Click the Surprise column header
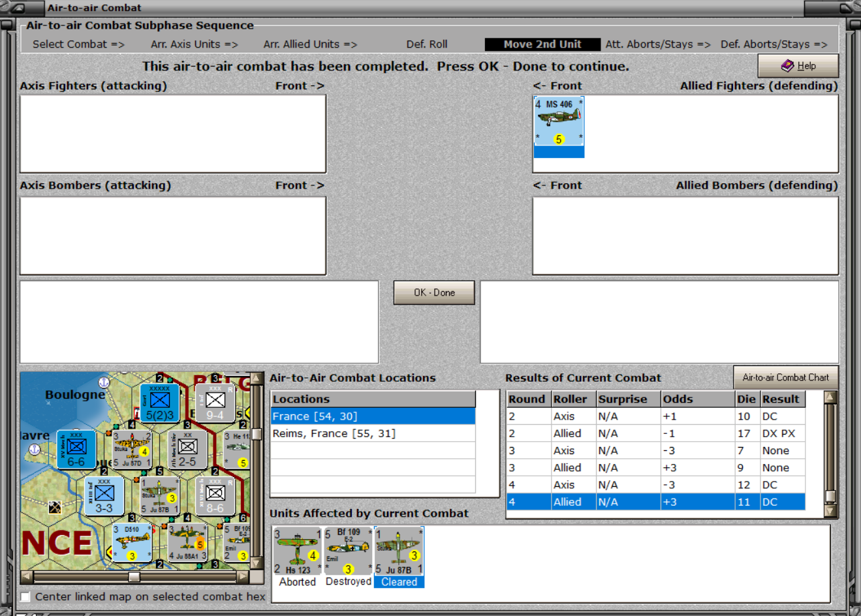 tap(627, 399)
